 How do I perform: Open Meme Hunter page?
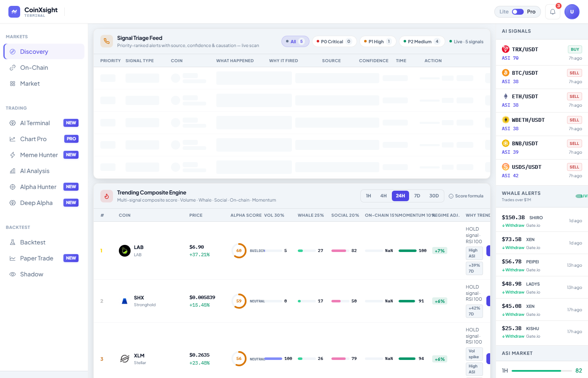pyautogui.click(x=44, y=155)
